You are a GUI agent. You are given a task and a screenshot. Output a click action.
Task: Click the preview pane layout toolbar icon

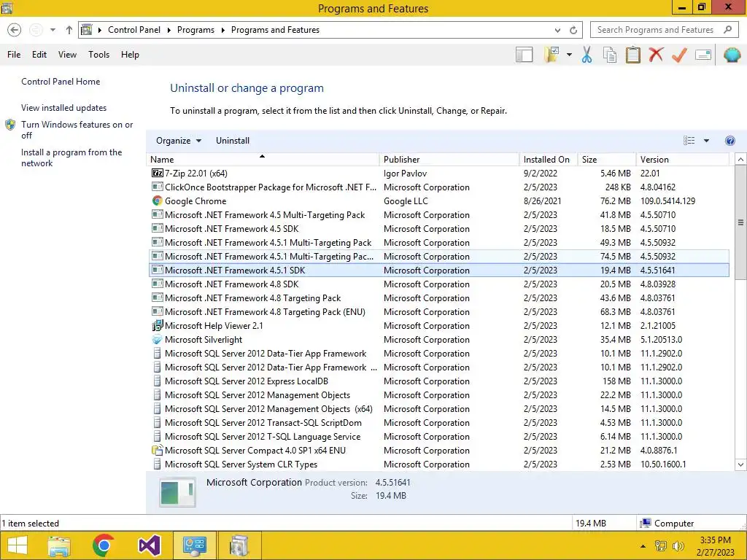[x=524, y=55]
